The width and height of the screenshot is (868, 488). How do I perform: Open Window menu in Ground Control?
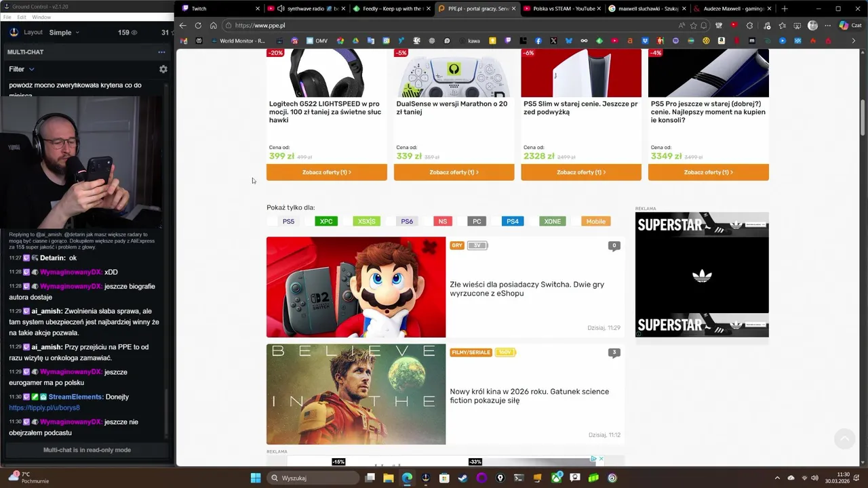tap(41, 17)
